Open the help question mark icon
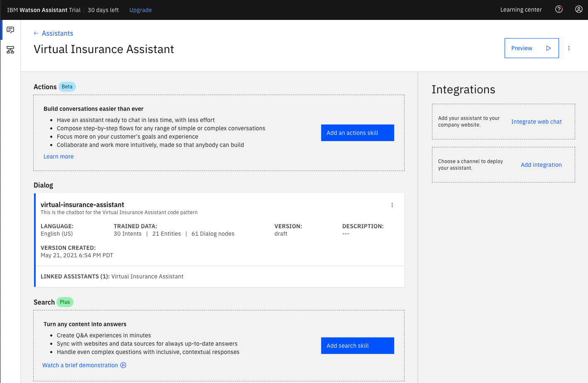The width and height of the screenshot is (588, 383). click(559, 9)
